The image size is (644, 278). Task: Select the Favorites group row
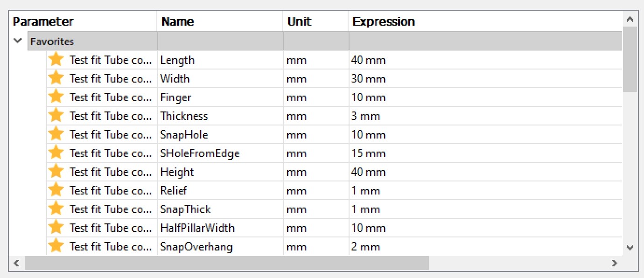(x=325, y=41)
